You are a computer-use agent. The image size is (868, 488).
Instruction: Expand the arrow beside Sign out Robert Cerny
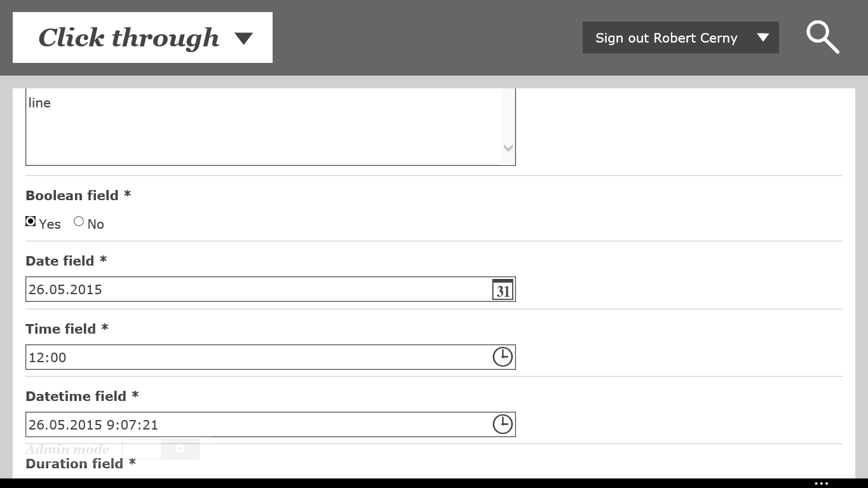point(763,37)
